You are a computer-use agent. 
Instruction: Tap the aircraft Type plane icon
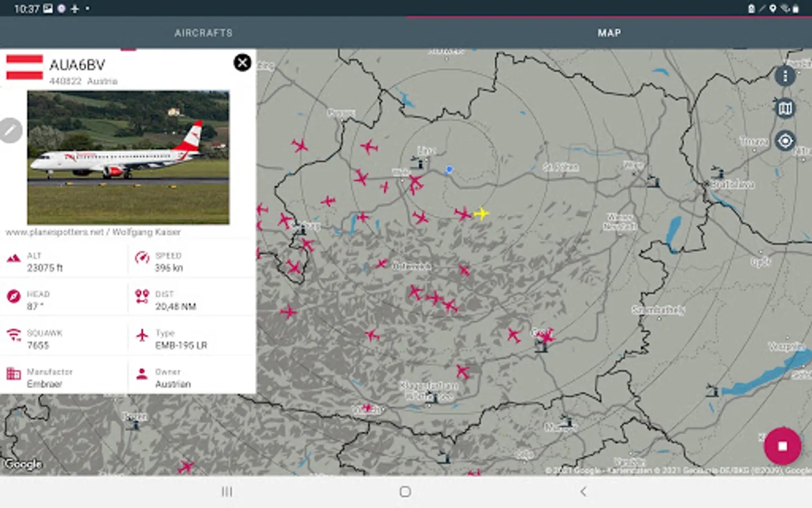click(x=142, y=335)
